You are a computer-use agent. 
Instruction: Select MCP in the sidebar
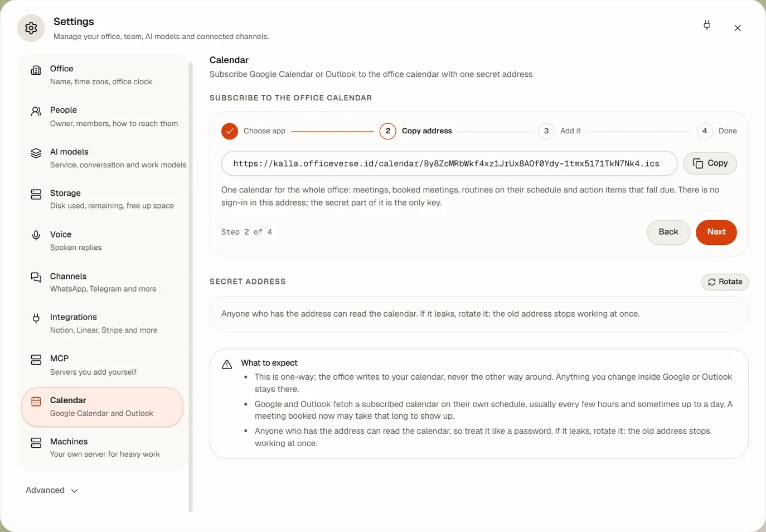click(x=103, y=365)
